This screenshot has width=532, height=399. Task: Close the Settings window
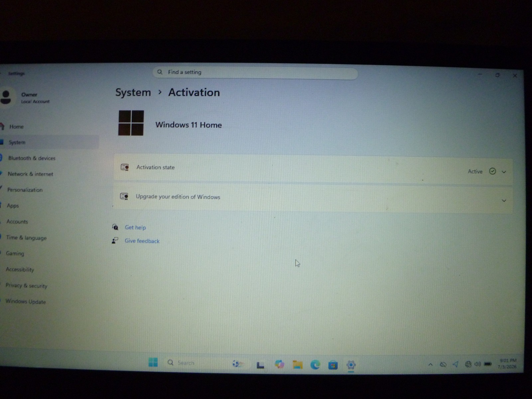[x=515, y=76]
